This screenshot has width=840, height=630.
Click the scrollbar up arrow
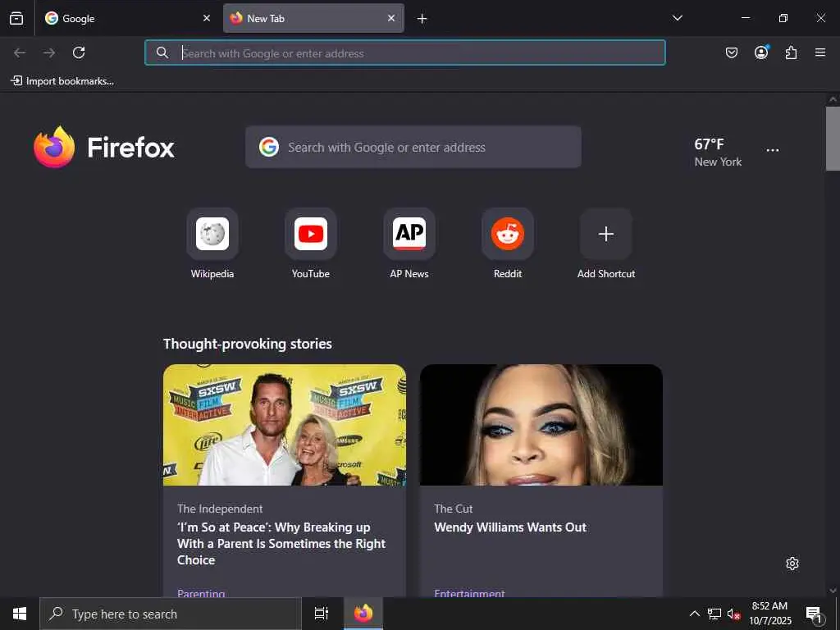click(x=833, y=99)
